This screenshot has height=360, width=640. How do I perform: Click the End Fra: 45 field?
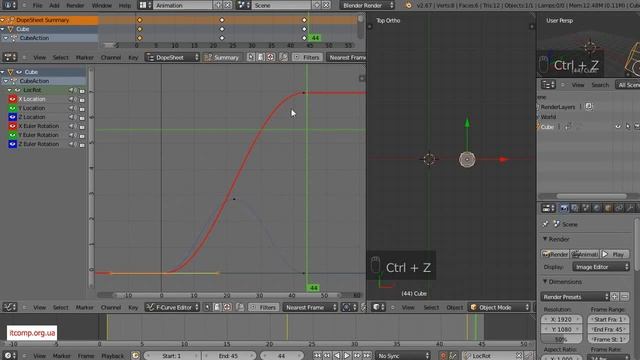(x=608, y=329)
